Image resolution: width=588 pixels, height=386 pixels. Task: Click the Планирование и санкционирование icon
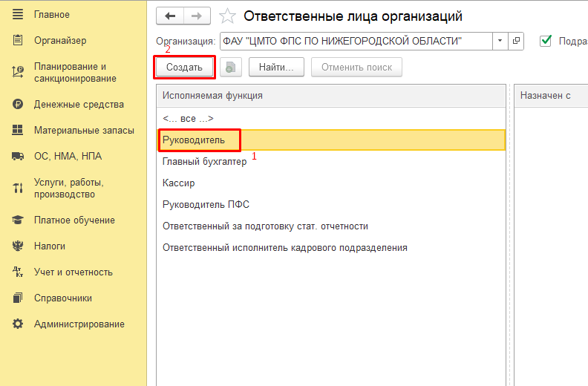(18, 72)
